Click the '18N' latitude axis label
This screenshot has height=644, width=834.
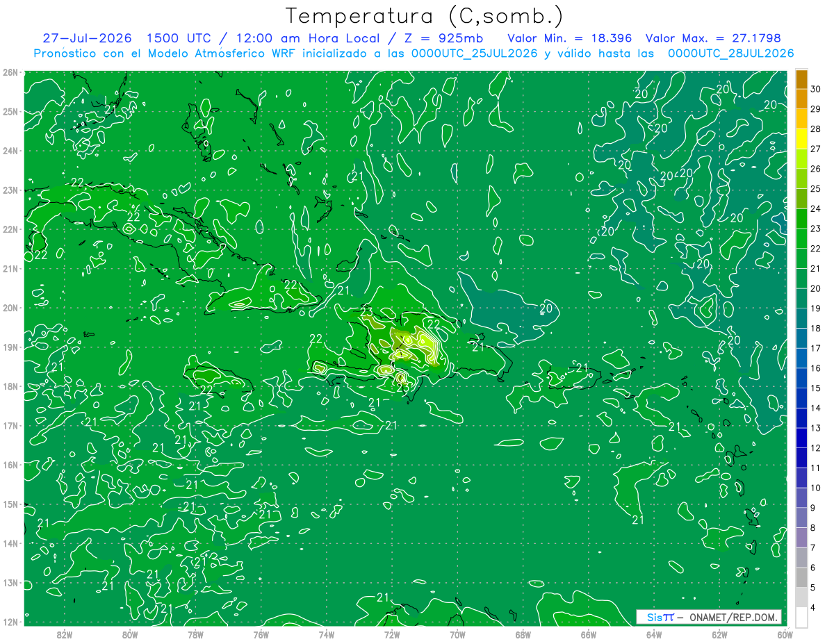point(10,386)
